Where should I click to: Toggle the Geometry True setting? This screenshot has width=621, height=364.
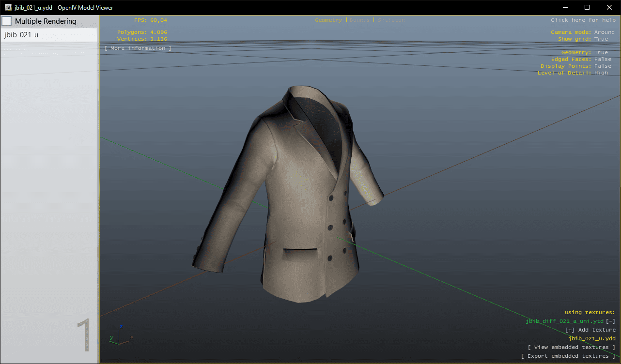[x=601, y=53]
